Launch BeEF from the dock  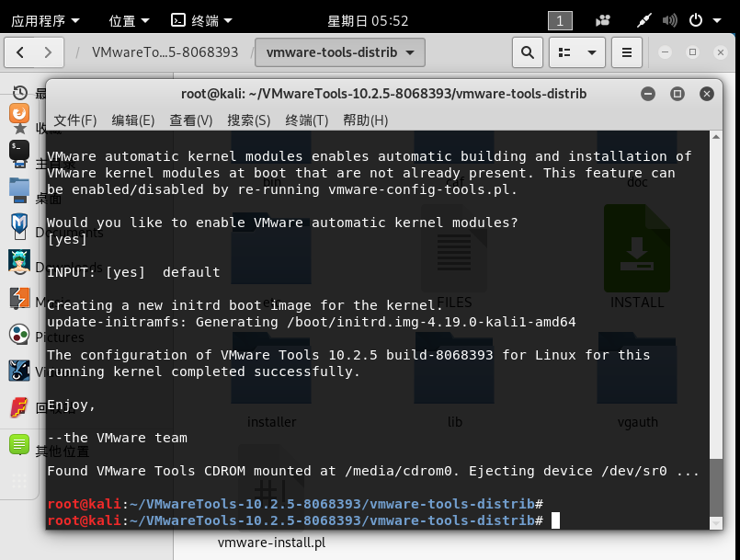coord(19,371)
